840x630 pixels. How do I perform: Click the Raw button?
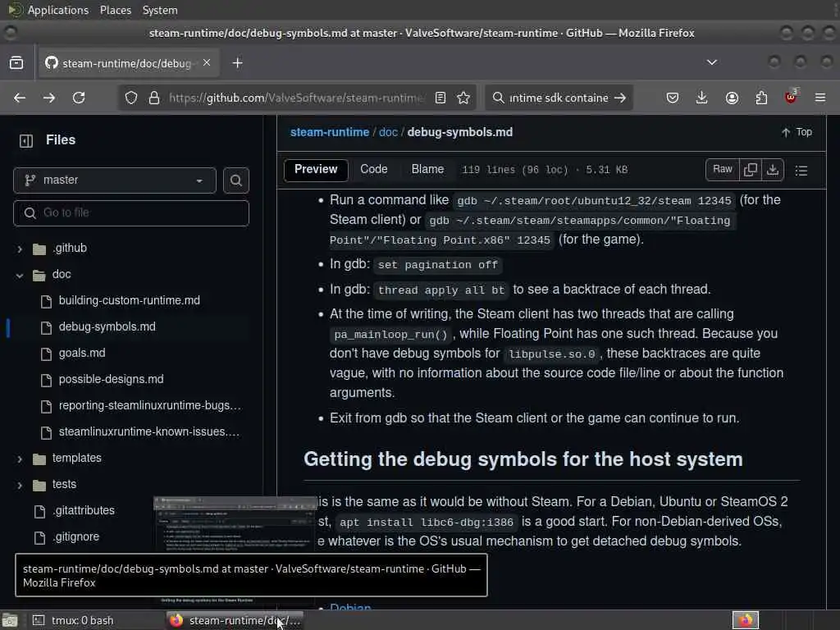click(x=722, y=169)
